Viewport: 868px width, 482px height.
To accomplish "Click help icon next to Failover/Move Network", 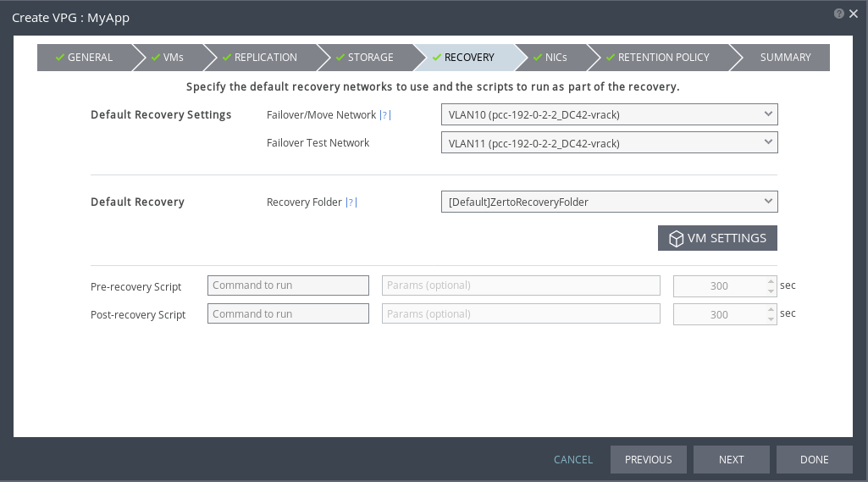I will (x=385, y=115).
